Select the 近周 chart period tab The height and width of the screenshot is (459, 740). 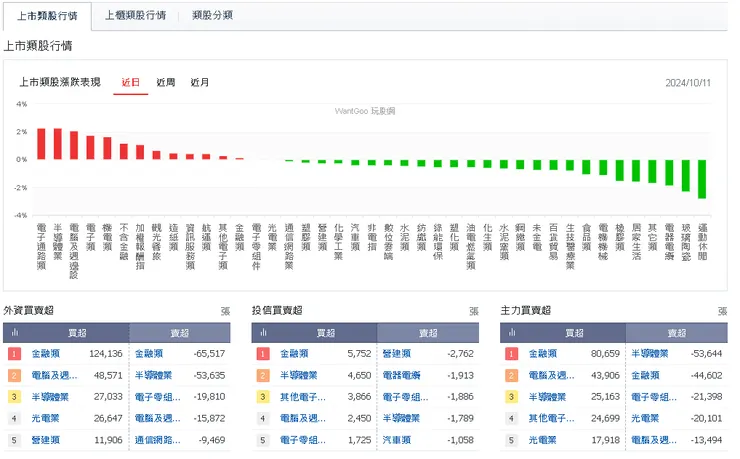(x=166, y=83)
